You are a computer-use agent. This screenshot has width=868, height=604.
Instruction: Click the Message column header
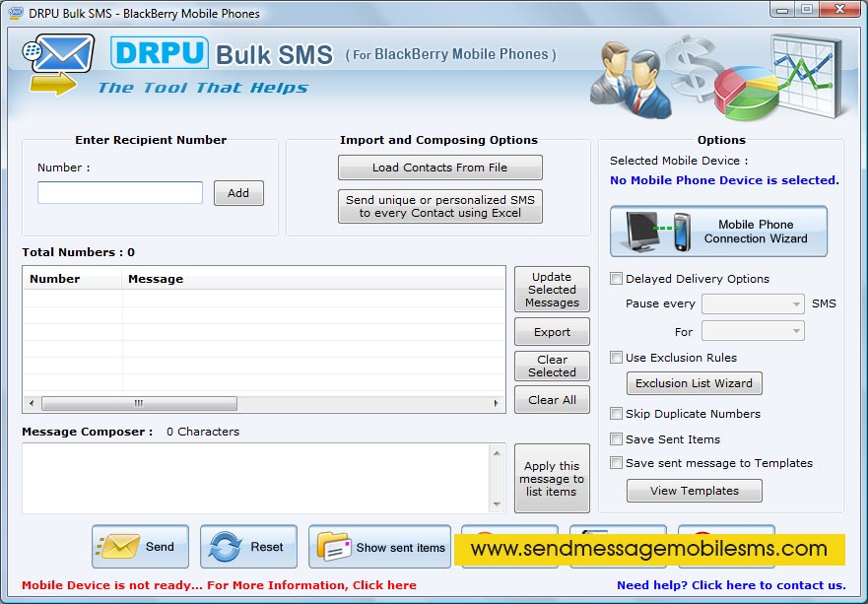pos(313,279)
